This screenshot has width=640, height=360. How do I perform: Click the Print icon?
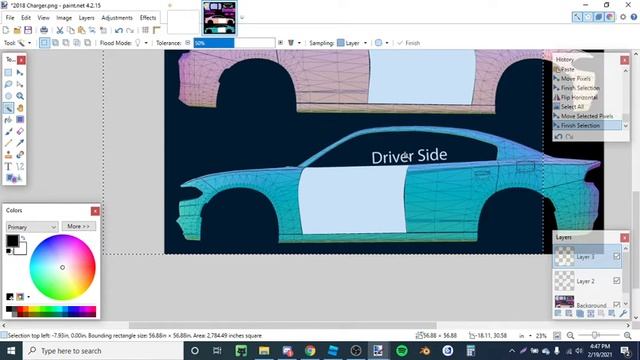click(x=44, y=30)
